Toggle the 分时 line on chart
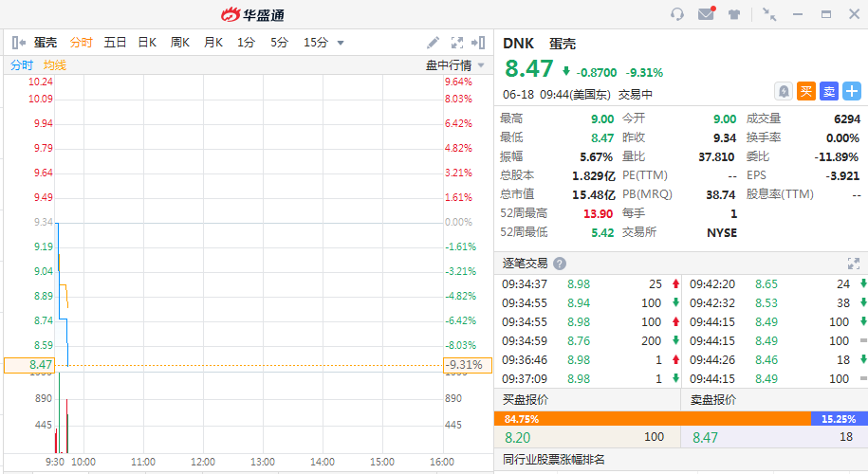Viewport: 868px width, 474px height. [x=21, y=65]
